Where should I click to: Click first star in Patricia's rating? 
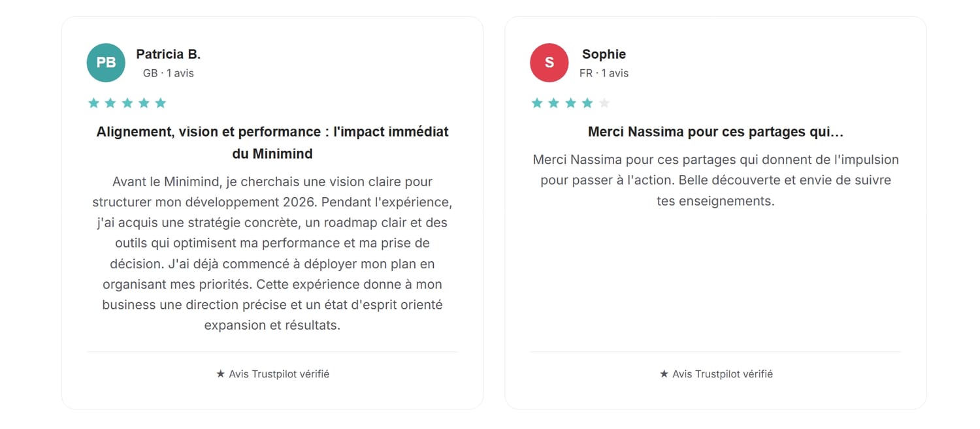coord(93,103)
